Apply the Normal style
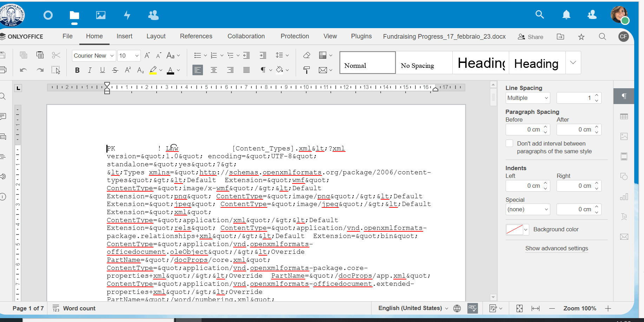 (x=368, y=63)
